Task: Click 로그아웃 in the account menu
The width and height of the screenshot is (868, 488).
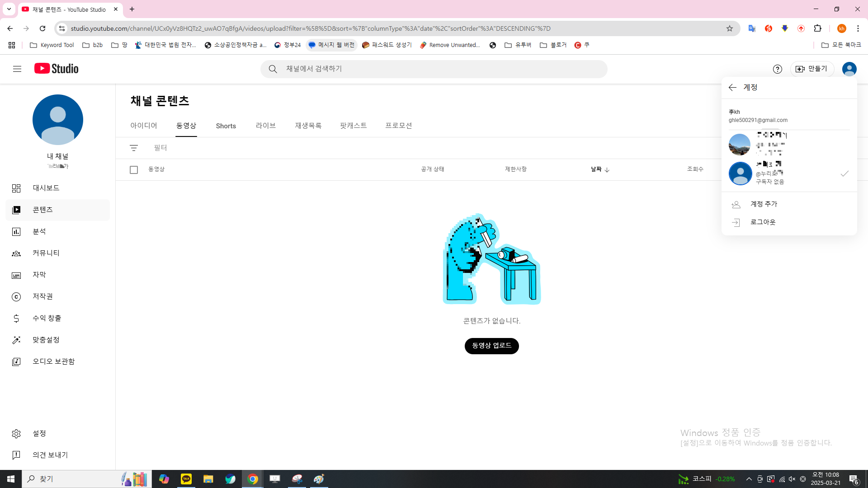Action: (763, 222)
